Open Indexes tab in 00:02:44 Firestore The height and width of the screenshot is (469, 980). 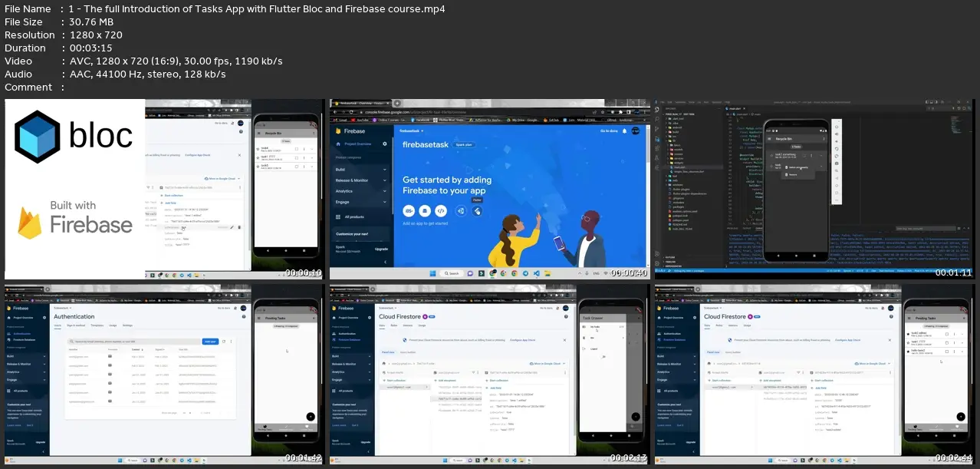(x=733, y=325)
